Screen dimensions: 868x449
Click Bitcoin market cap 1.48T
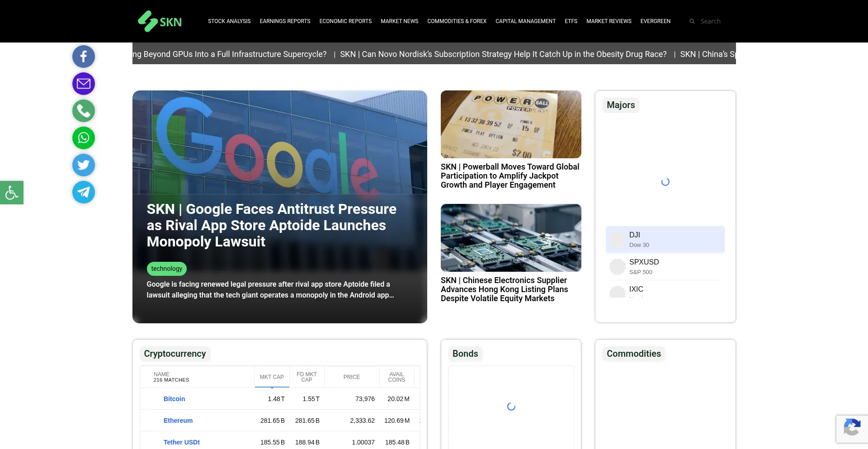(x=276, y=399)
